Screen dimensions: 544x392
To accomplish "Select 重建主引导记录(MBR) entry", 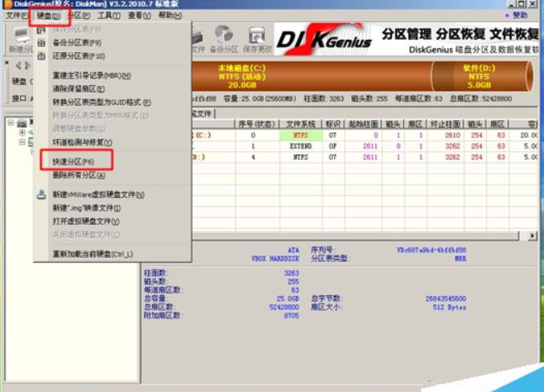I will point(91,75).
